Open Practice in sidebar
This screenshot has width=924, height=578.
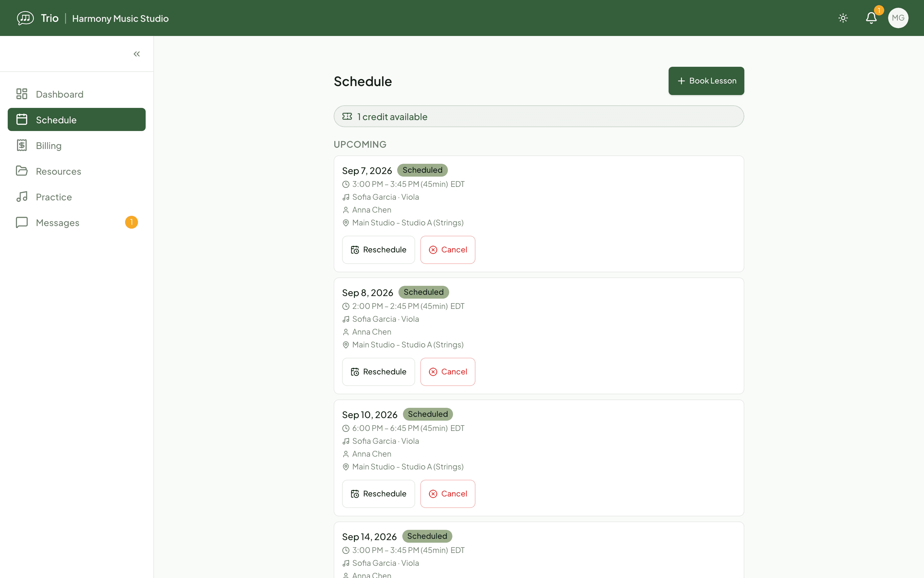[76, 197]
